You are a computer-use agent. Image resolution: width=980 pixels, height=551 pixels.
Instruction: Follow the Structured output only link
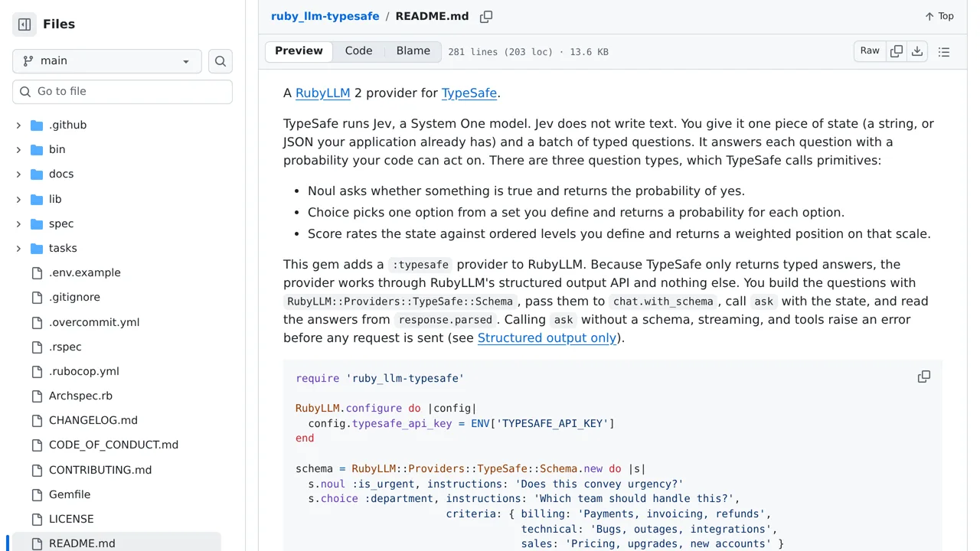547,338
